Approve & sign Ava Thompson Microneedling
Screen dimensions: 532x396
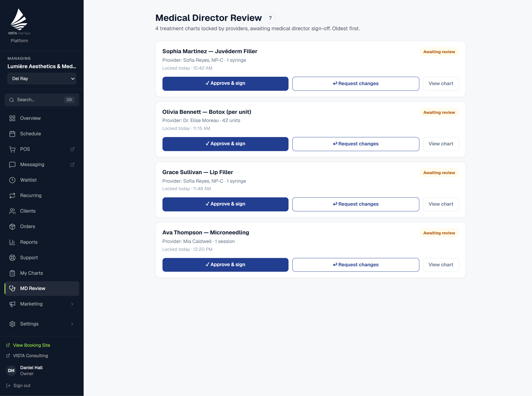pos(225,265)
